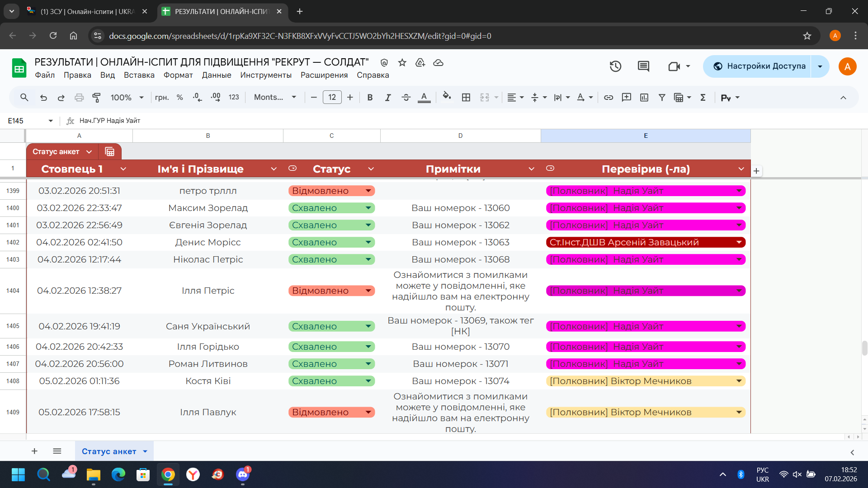Click the insert link icon
The height and width of the screenshot is (488, 868).
(609, 97)
